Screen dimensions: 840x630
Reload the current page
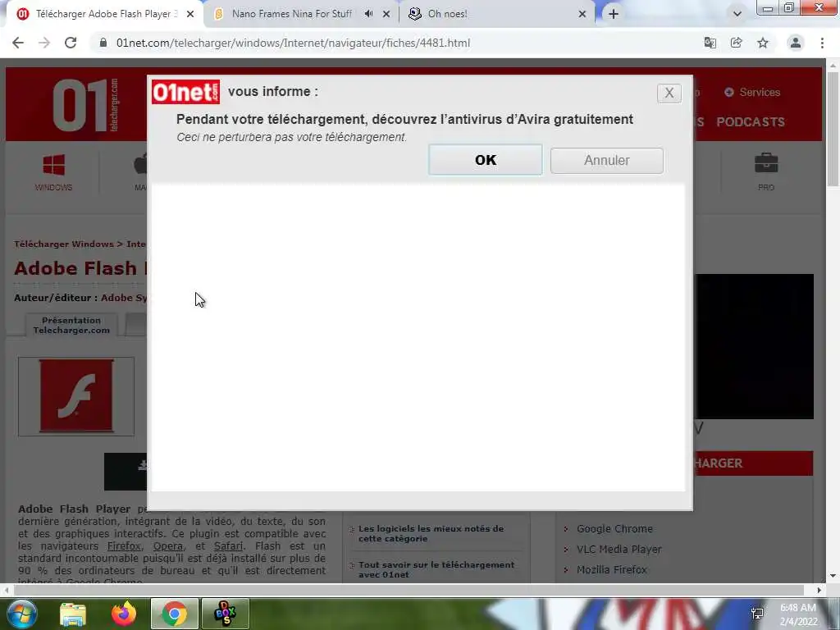click(71, 43)
